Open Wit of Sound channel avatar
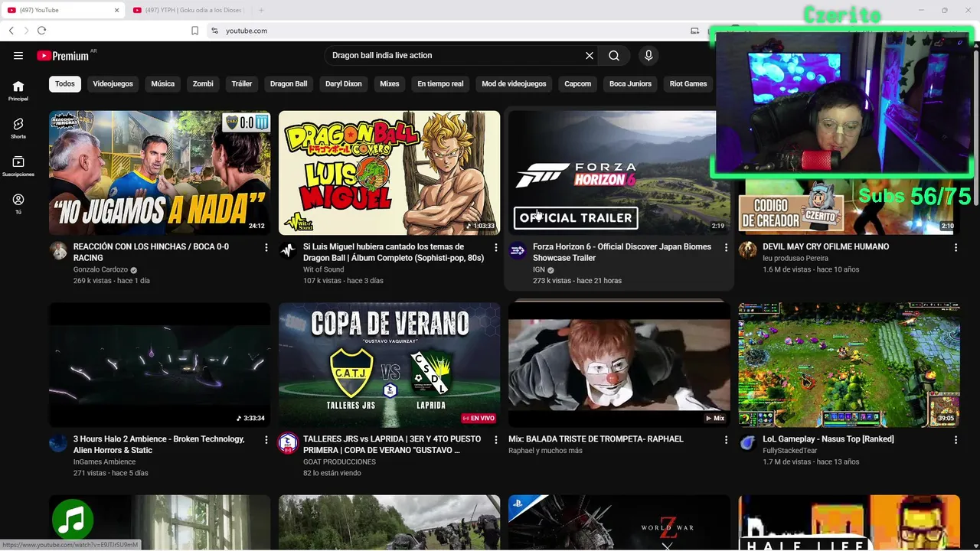This screenshot has height=551, width=980. click(288, 250)
